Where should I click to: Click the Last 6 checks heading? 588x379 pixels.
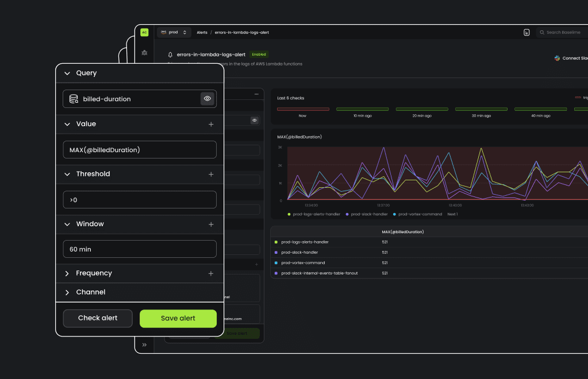(291, 98)
